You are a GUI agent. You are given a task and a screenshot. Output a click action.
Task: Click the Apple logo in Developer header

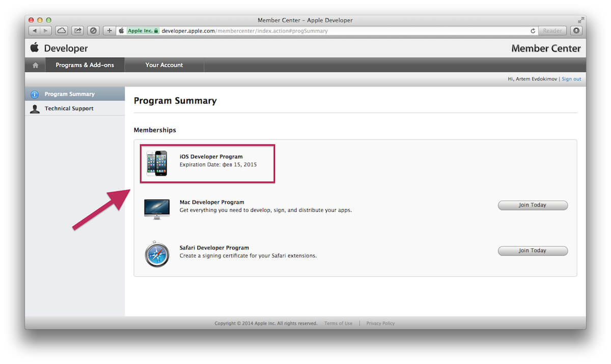35,48
